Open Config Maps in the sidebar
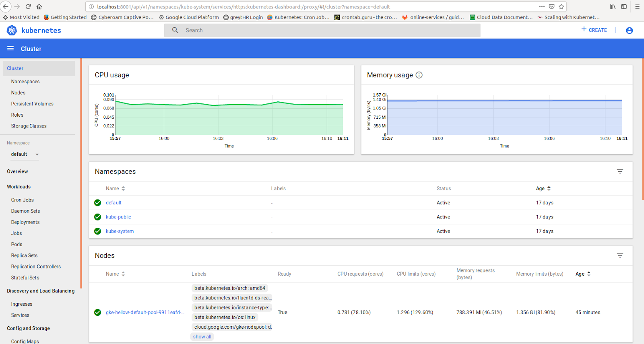 point(25,341)
